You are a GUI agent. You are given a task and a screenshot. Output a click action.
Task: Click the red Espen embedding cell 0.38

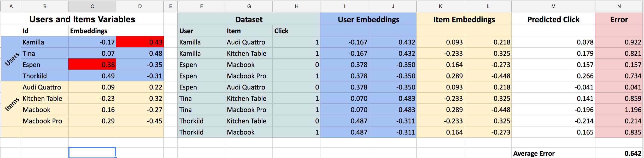[92, 64]
